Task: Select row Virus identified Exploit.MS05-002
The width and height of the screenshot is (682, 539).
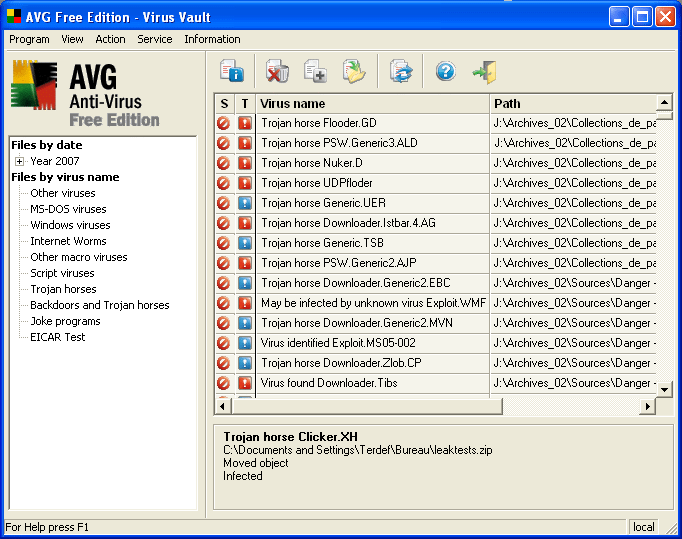Action: tap(435, 343)
